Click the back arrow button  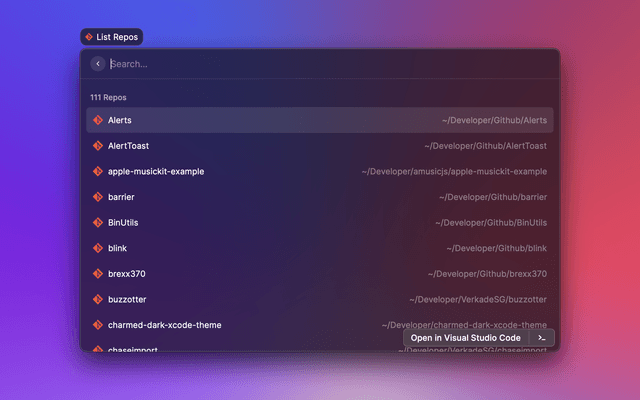tap(97, 64)
